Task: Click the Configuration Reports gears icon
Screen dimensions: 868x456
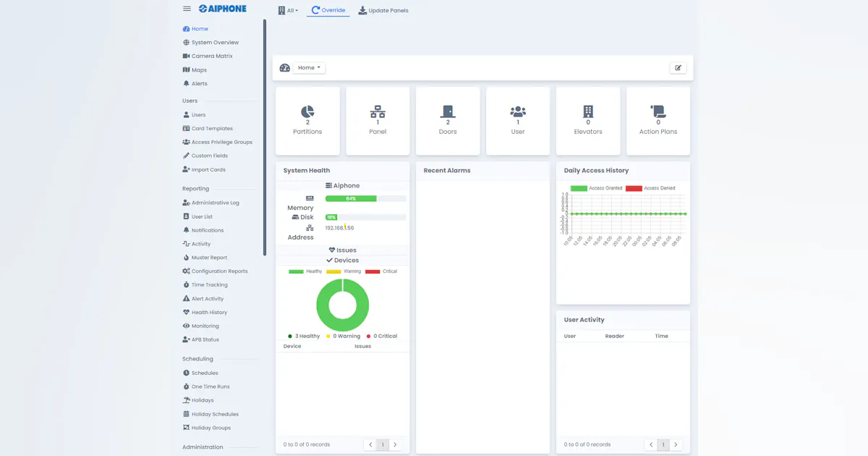Action: point(186,271)
